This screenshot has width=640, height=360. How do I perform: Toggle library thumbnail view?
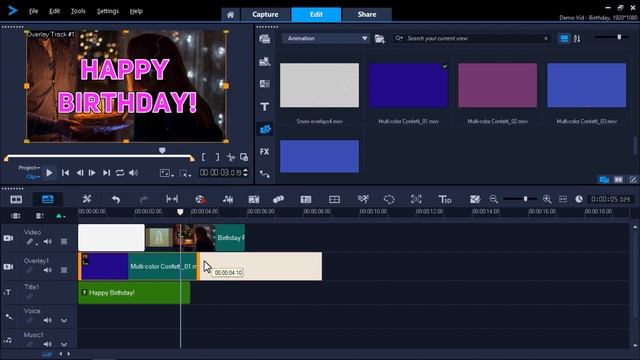click(564, 38)
